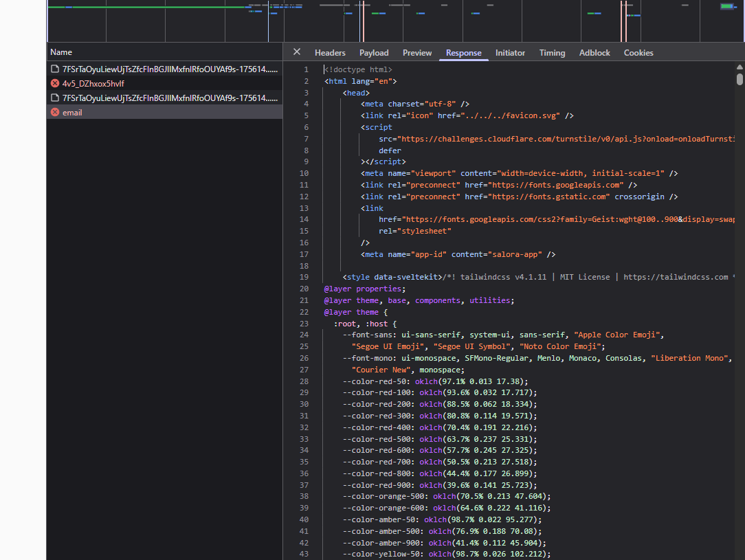Click the --color-yellow-50 declaration
The image size is (745, 560).
[x=447, y=555]
